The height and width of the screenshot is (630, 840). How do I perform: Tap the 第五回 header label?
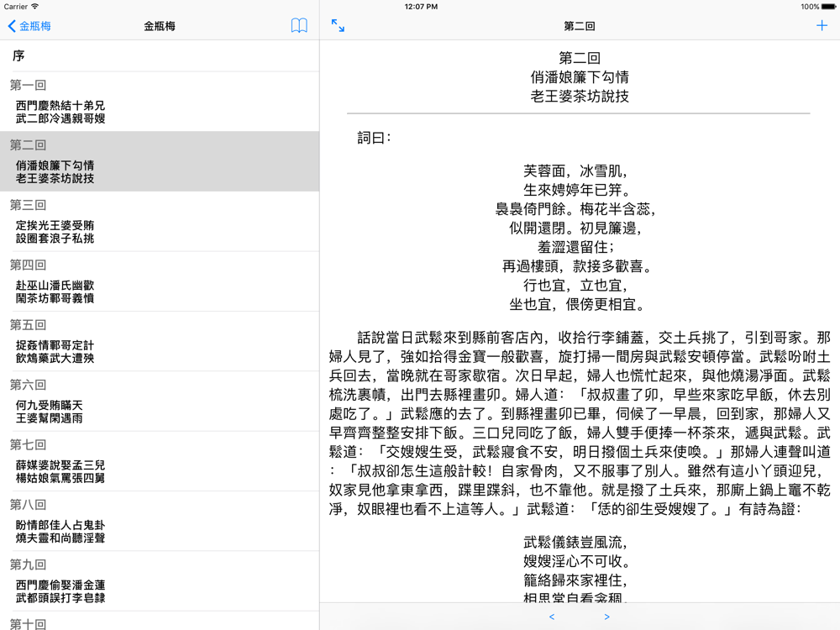click(x=28, y=325)
